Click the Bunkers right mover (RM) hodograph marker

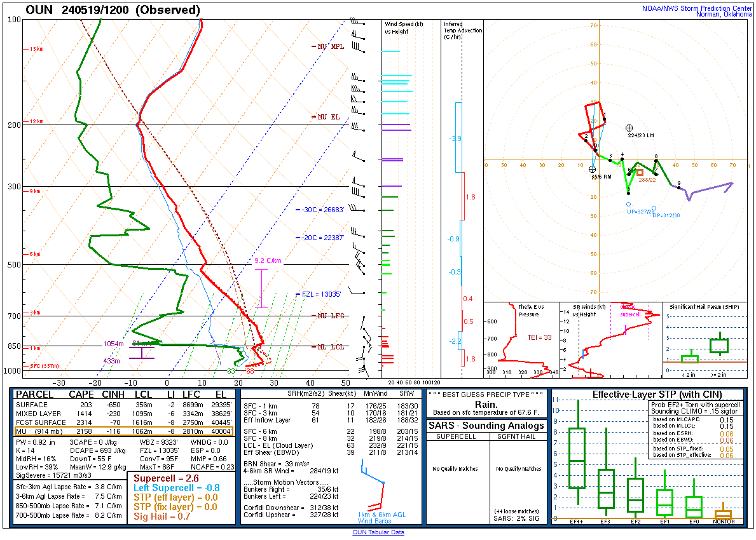[x=593, y=169]
